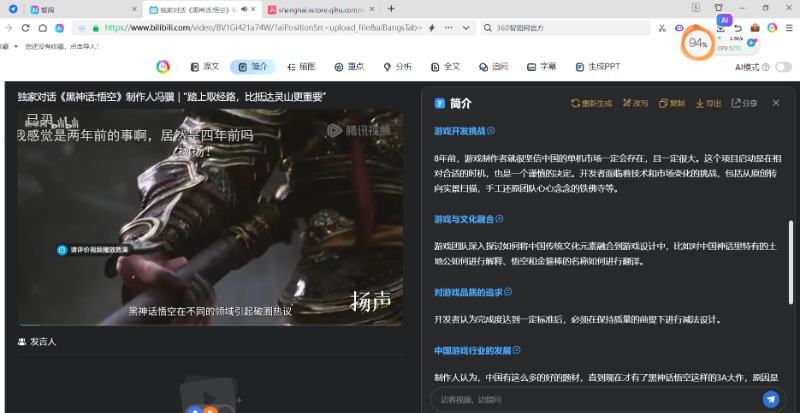800x413 pixels.
Task: Click the summary panel vertical scrollbar
Action: (x=791, y=262)
